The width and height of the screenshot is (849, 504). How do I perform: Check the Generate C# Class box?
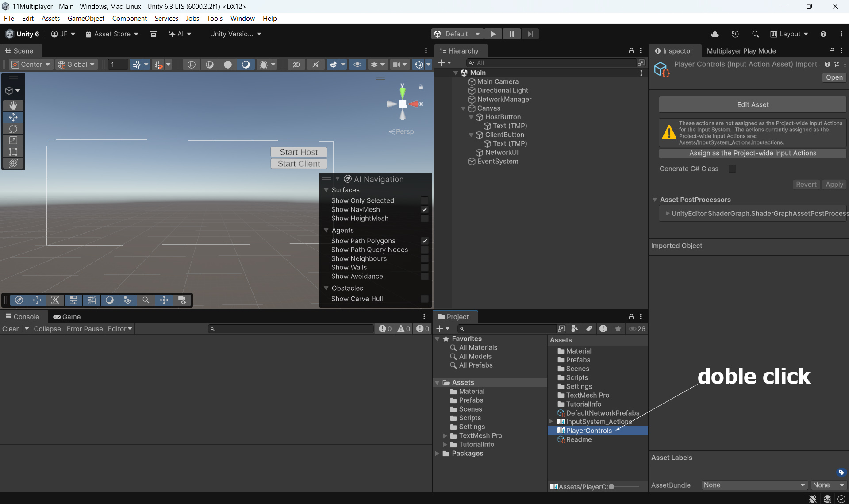click(x=732, y=169)
